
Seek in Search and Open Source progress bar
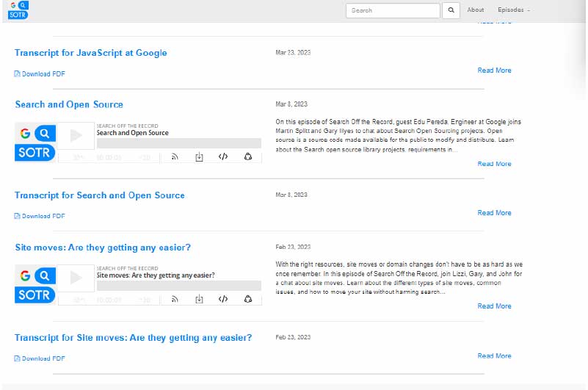(179, 142)
